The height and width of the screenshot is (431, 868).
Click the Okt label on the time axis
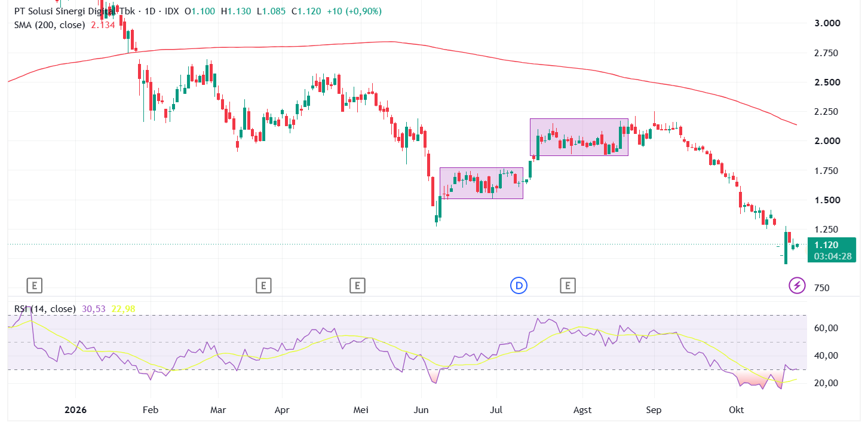[x=736, y=410]
